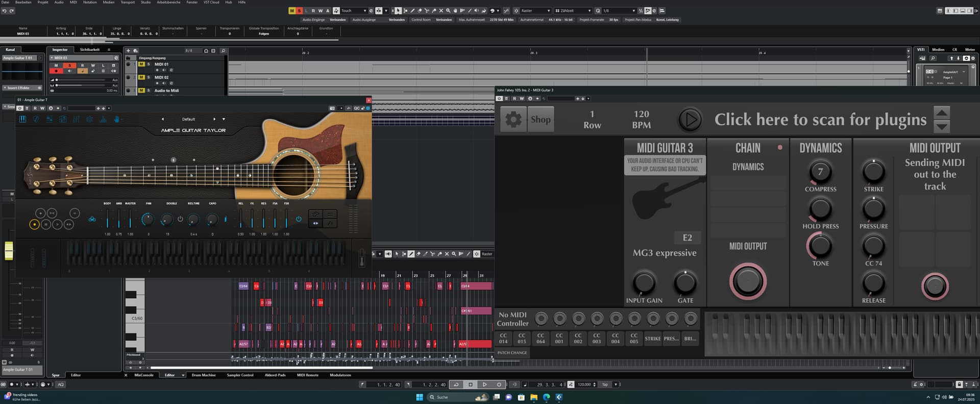This screenshot has width=980, height=404.
Task: Click 'Click here to scan for plugins'
Action: [x=820, y=120]
